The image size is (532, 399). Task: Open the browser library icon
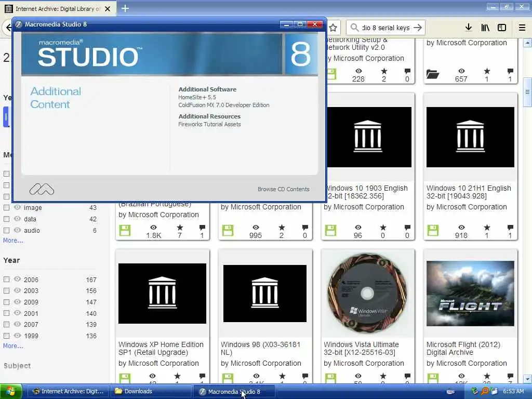click(x=485, y=28)
